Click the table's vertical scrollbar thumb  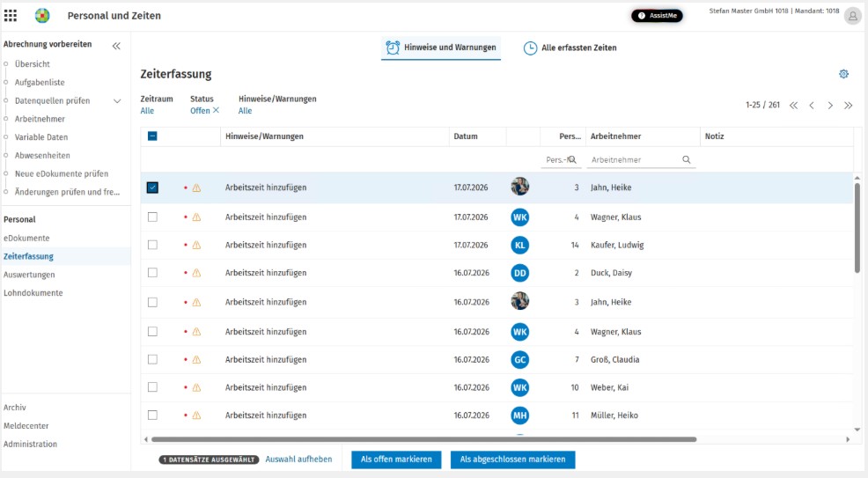coord(857,227)
